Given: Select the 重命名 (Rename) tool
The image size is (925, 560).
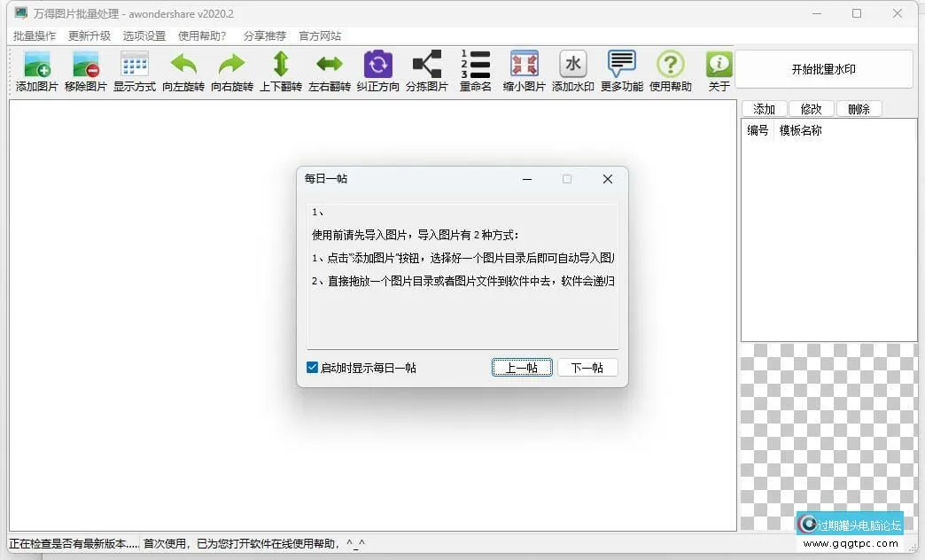Looking at the screenshot, I should tap(475, 71).
